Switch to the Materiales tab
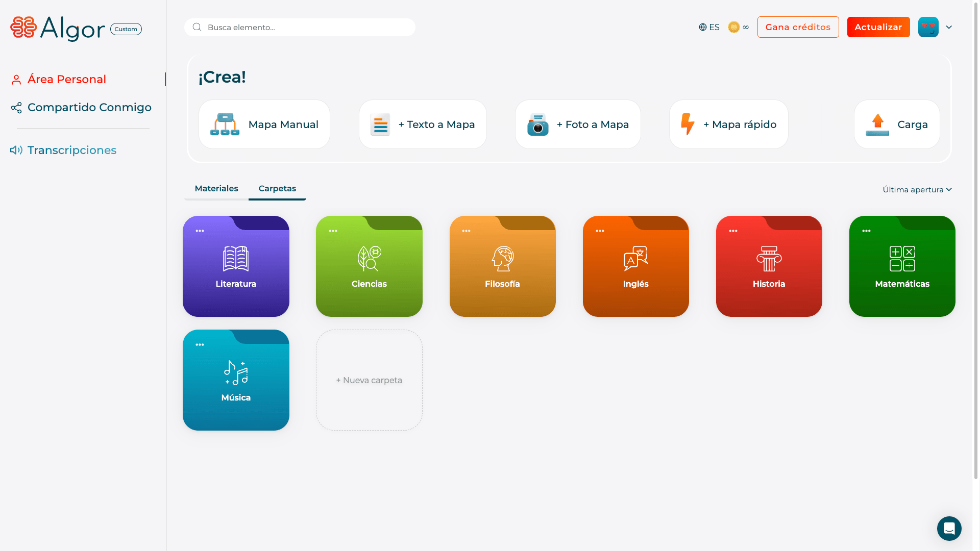Viewport: 980px width, 551px height. [x=216, y=188]
